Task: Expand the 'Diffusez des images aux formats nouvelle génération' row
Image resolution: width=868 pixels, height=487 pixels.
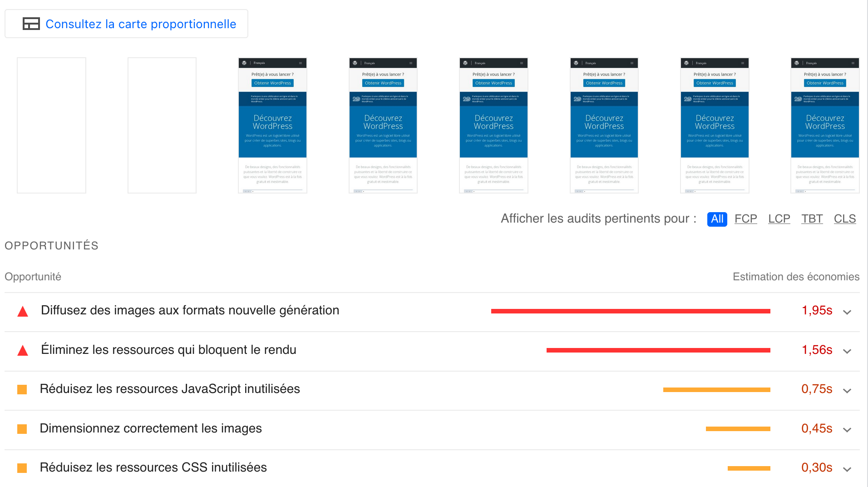Action: (847, 312)
